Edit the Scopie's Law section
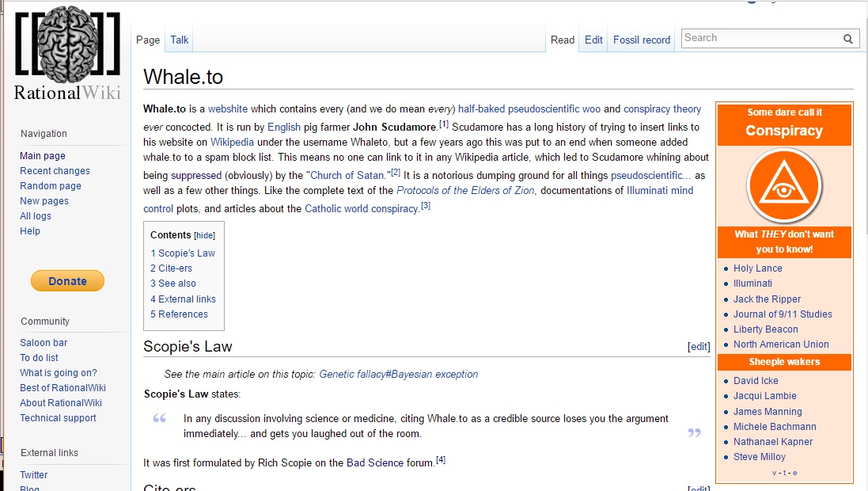Image resolution: width=868 pixels, height=491 pixels. [699, 346]
